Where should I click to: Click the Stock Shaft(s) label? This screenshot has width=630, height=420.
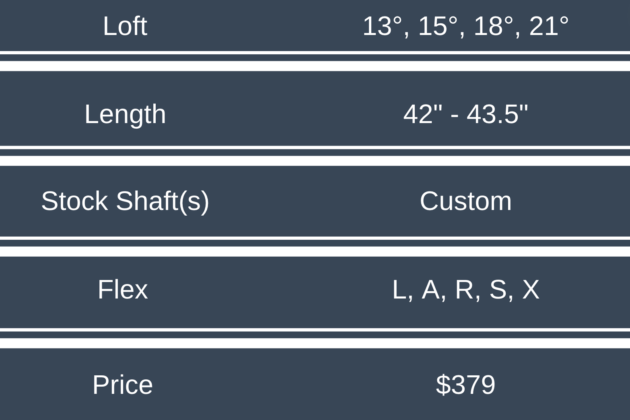(x=124, y=201)
